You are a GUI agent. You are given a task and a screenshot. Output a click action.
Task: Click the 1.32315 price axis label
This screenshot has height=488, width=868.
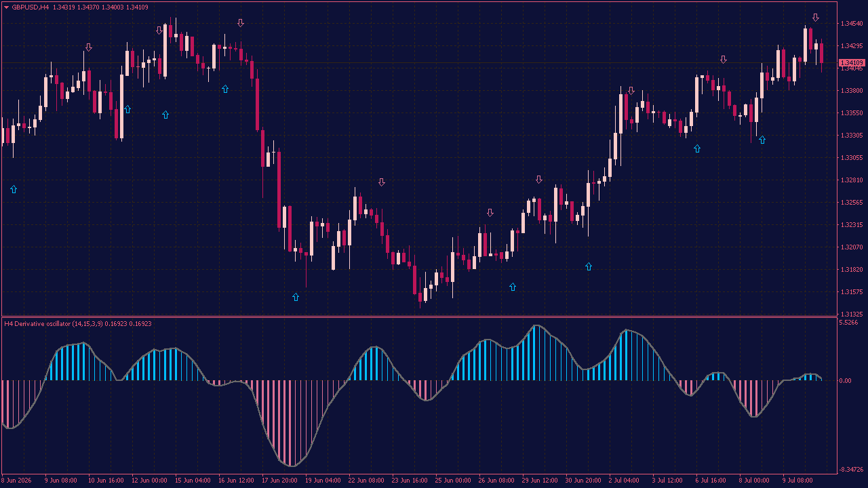(851, 225)
